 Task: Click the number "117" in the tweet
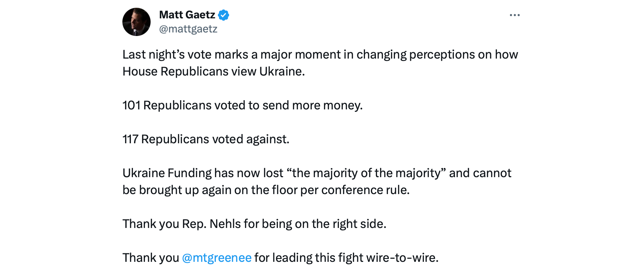tap(130, 139)
